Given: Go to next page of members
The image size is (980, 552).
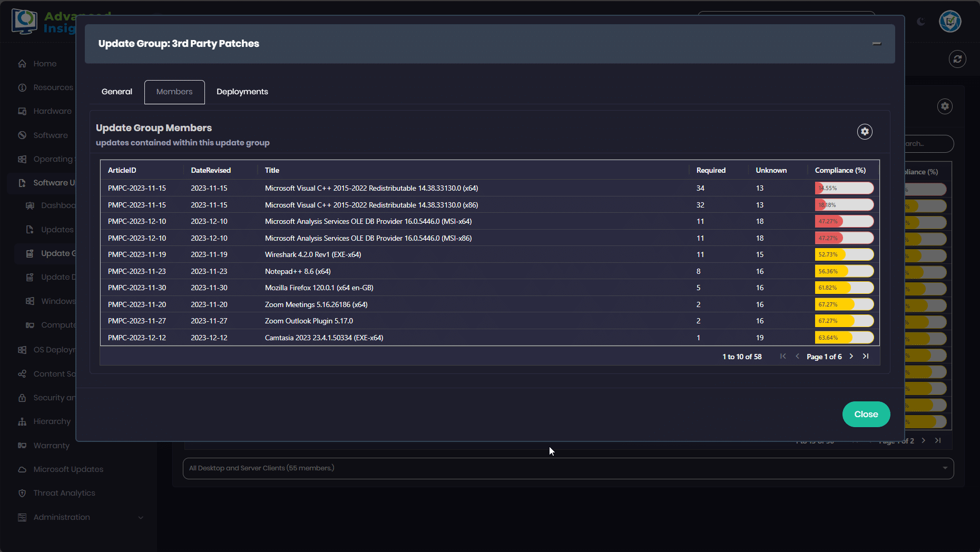Looking at the screenshot, I should click(851, 357).
